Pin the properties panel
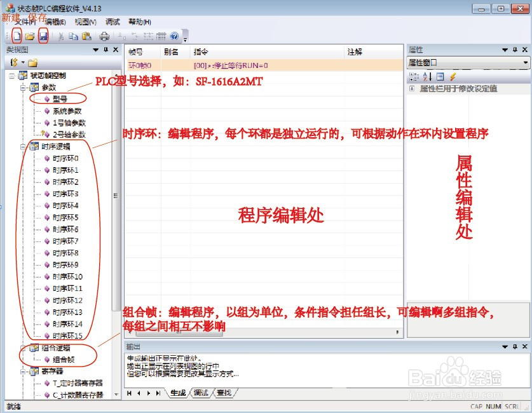The image size is (532, 413). pos(515,50)
